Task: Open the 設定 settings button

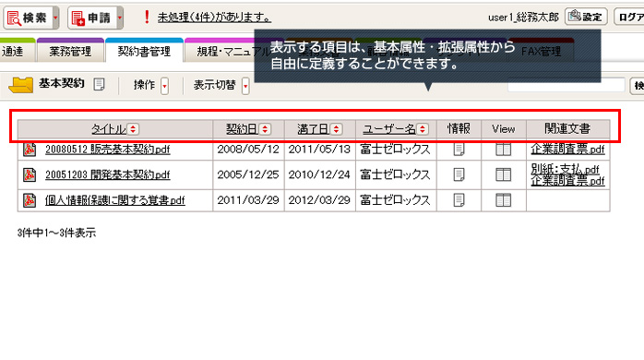Action: coord(586,17)
